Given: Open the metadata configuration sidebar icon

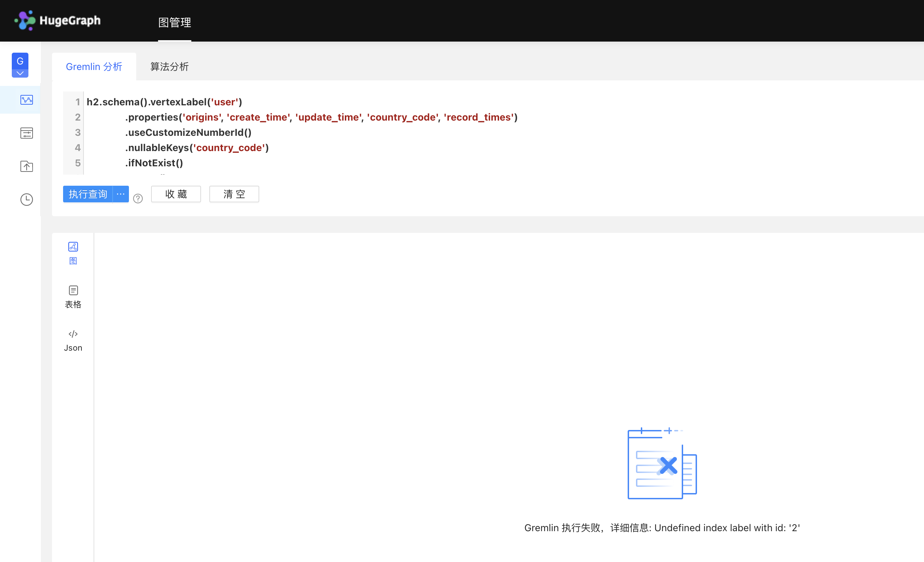Looking at the screenshot, I should point(26,133).
